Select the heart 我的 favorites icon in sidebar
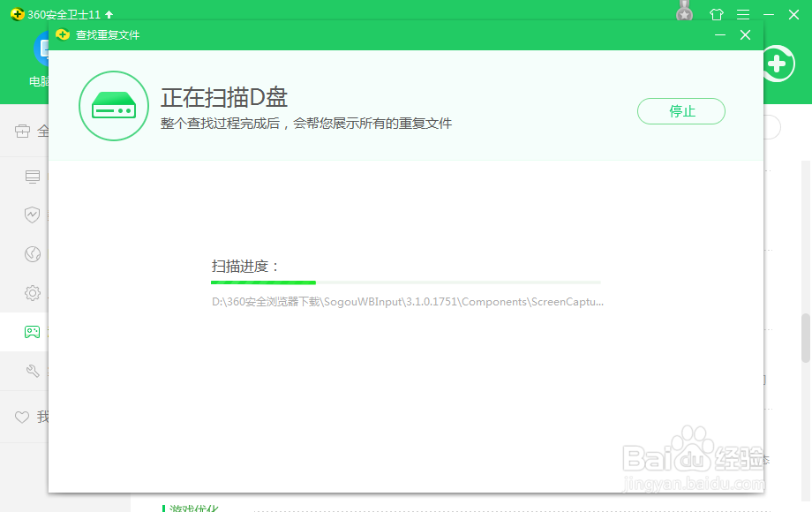The width and height of the screenshot is (812, 512). (x=22, y=417)
